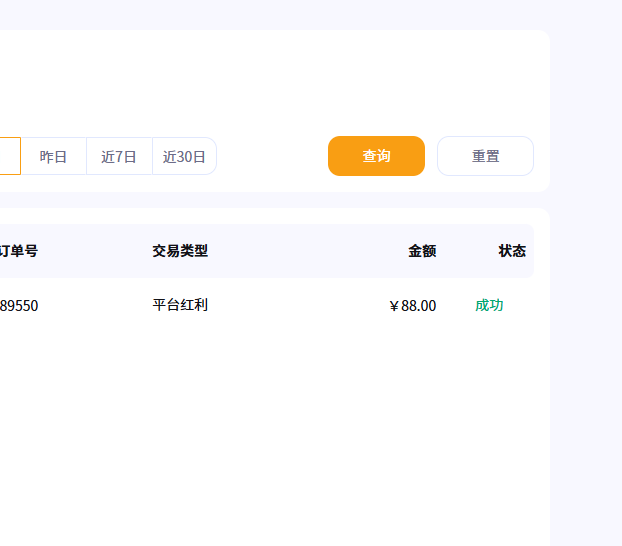Select the 昨日 quick date range
The image size is (622, 546).
click(53, 157)
